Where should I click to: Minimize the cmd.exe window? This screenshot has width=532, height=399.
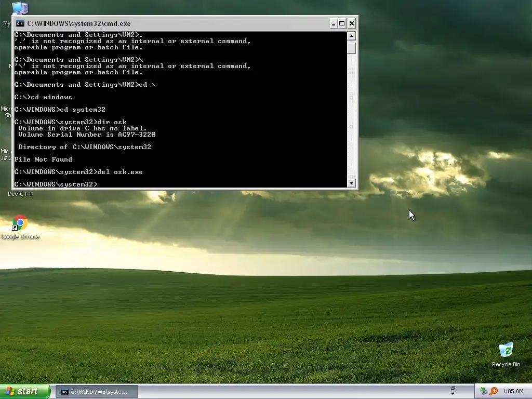click(334, 23)
